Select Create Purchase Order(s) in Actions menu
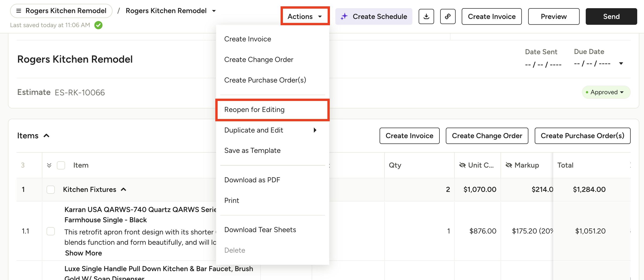Screen dimensions: 644x280 (272, 80)
